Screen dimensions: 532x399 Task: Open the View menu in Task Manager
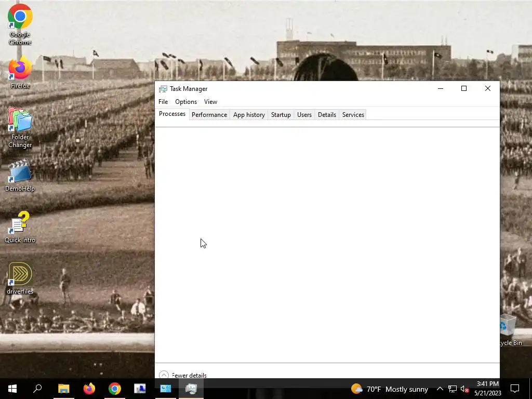tap(211, 102)
